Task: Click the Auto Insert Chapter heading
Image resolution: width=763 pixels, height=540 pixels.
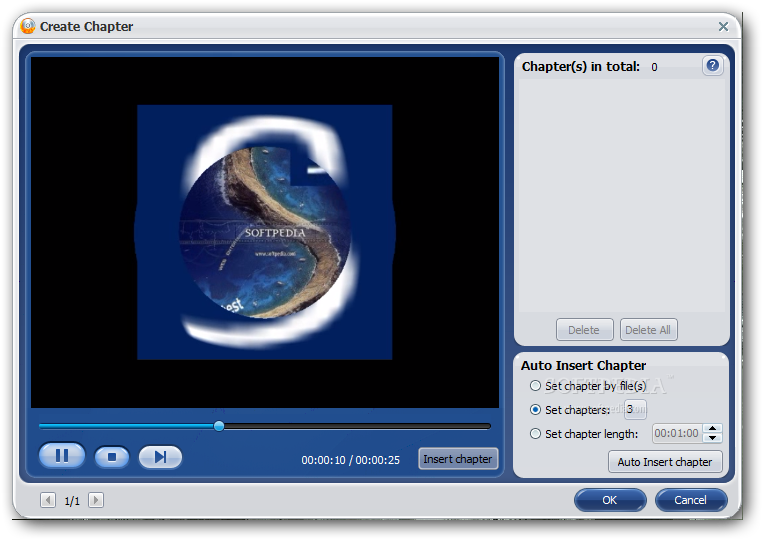Action: (583, 365)
